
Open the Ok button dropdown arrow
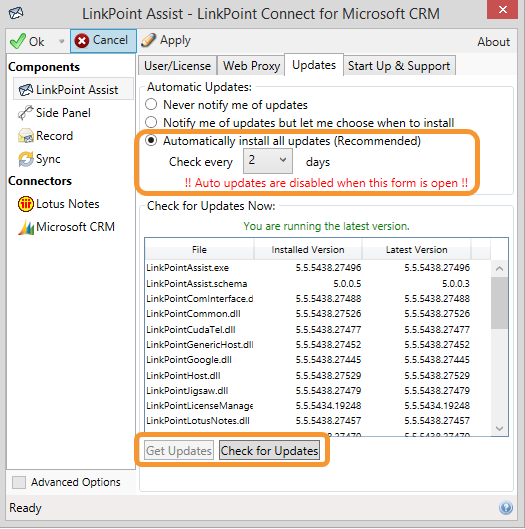tap(61, 41)
